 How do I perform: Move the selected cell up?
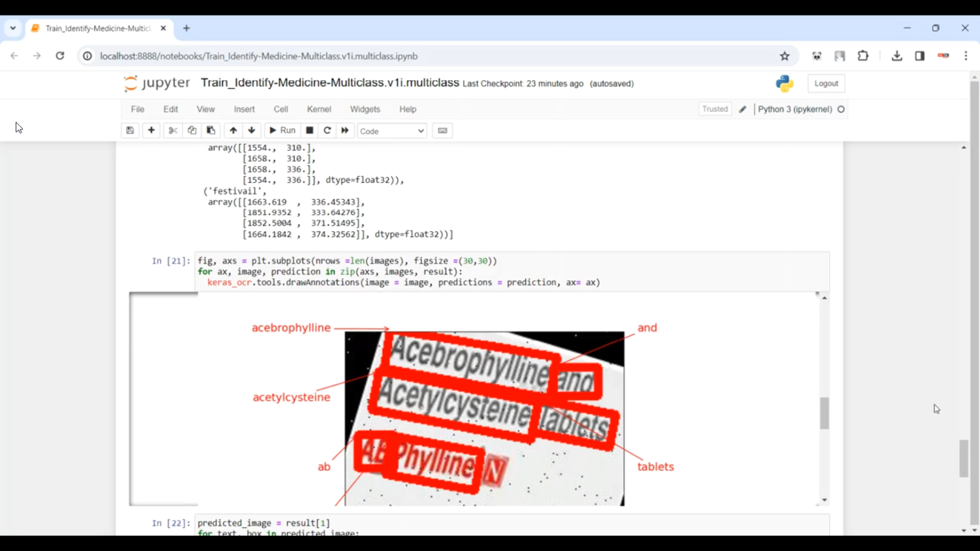coord(233,131)
